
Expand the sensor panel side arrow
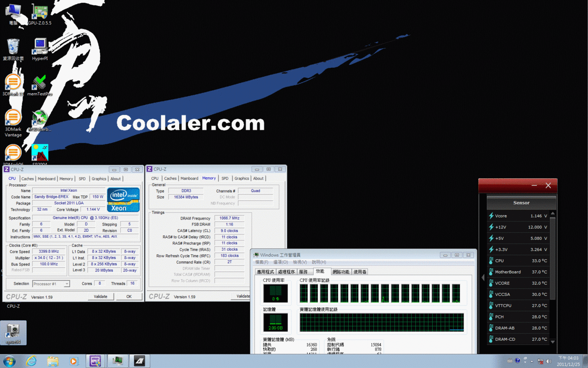483,277
